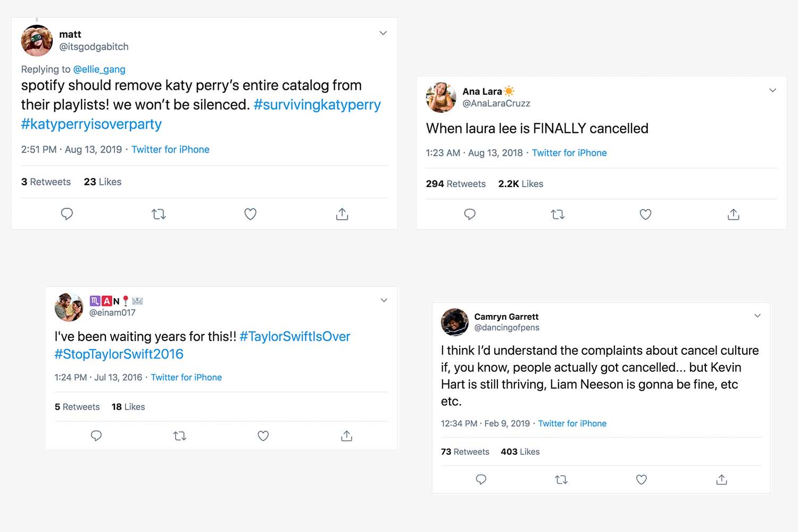Follow the #StopTaylorSwift2016 hashtag link
The height and width of the screenshot is (532, 798).
[x=119, y=354]
